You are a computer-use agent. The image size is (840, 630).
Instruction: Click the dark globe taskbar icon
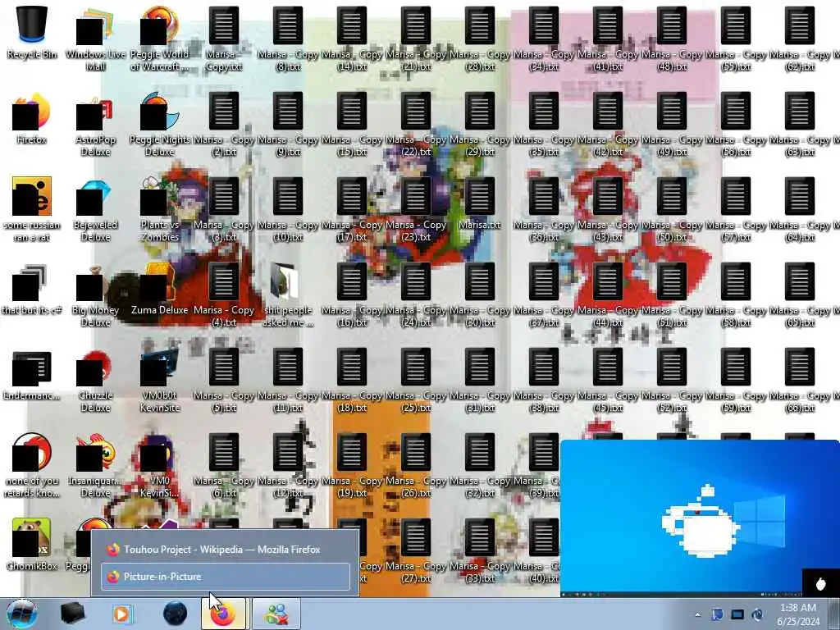coord(175,614)
